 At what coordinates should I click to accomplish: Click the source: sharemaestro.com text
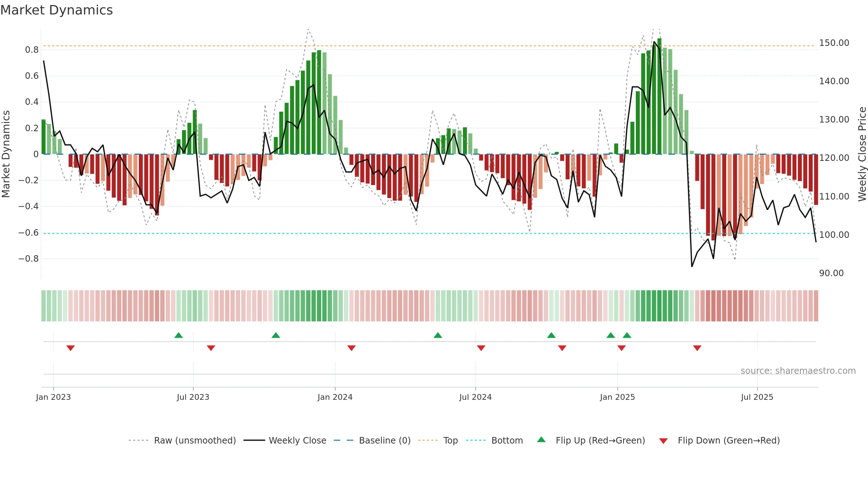pos(798,371)
